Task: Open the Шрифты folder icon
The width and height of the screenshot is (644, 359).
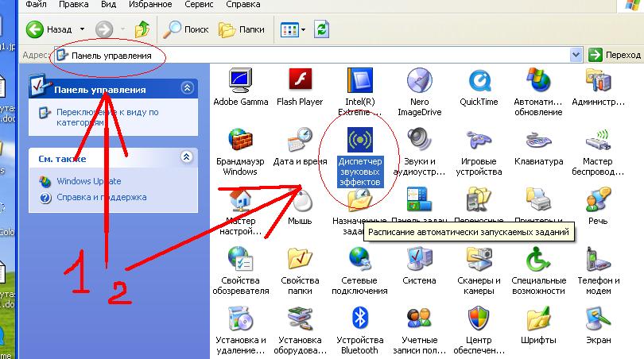Action: coord(538,321)
